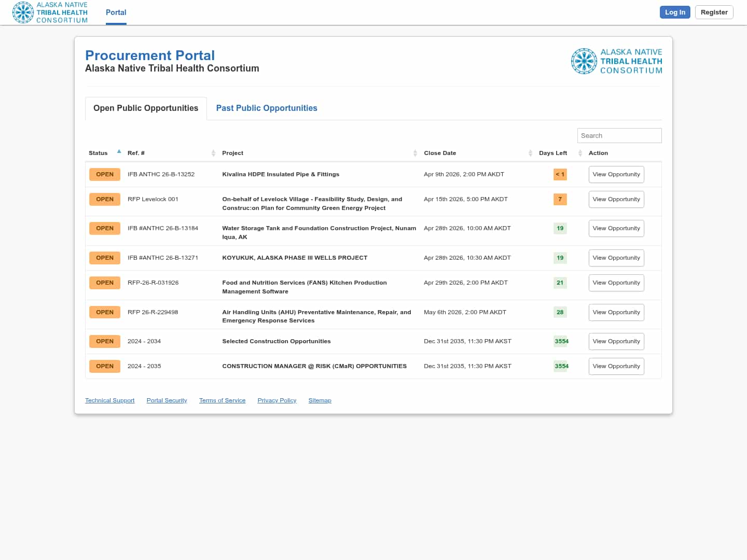Image resolution: width=747 pixels, height=560 pixels.
Task: Click the 3554 days badge for Selected Construction
Action: [561, 341]
